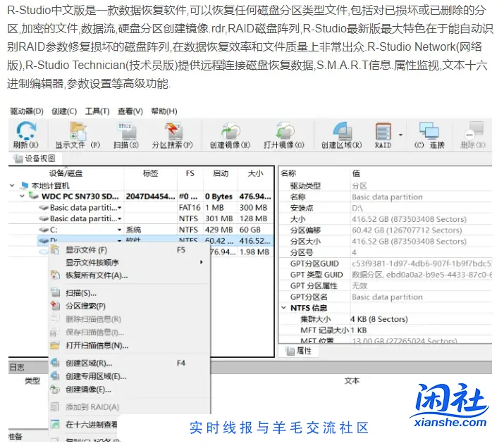
Task: Collapse the WDC PC SN730 disk node
Action: (22, 197)
